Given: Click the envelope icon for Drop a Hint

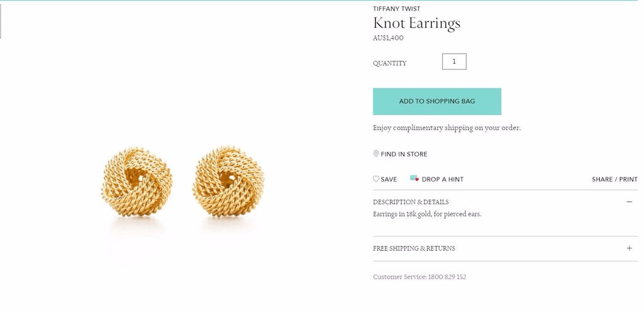Looking at the screenshot, I should [414, 178].
